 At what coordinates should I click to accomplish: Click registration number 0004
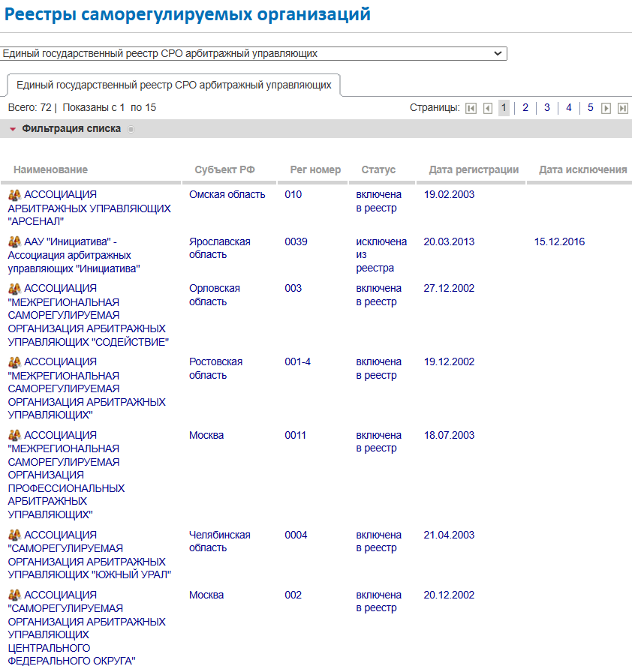[296, 535]
